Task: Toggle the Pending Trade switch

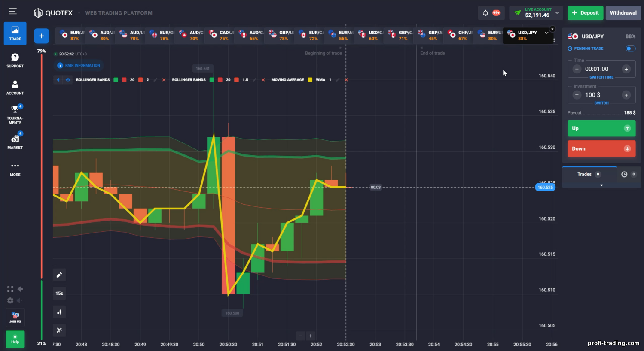Action: click(x=630, y=48)
